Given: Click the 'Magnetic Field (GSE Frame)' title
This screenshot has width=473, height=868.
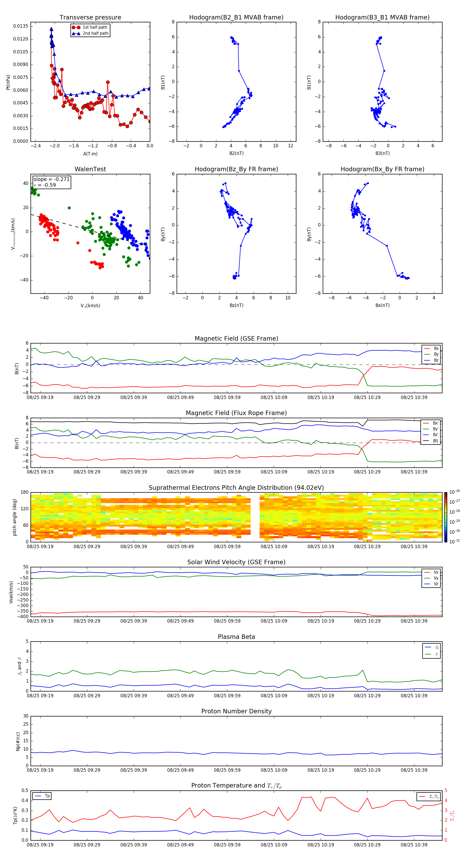Looking at the screenshot, I should click(x=236, y=339).
